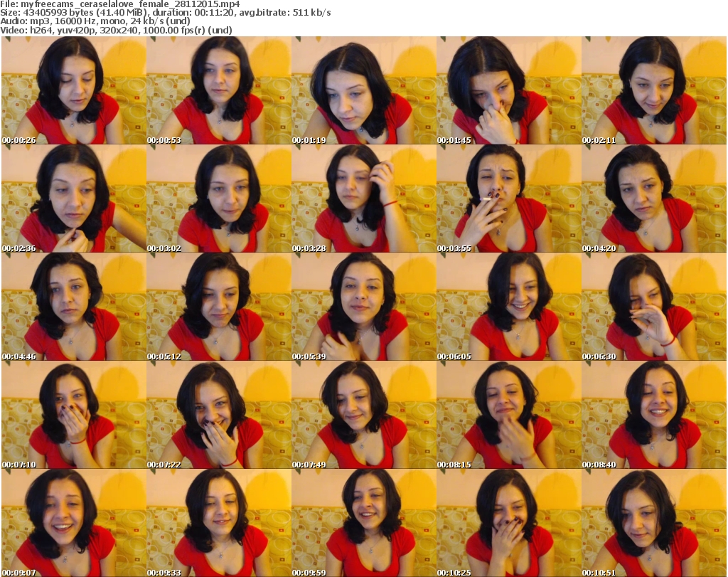View the frame at 00:10:51
Screen dimensions: 728x577
coord(654,523)
